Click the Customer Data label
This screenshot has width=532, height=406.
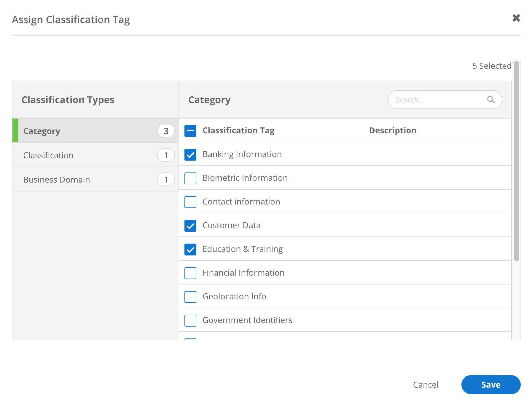point(231,225)
